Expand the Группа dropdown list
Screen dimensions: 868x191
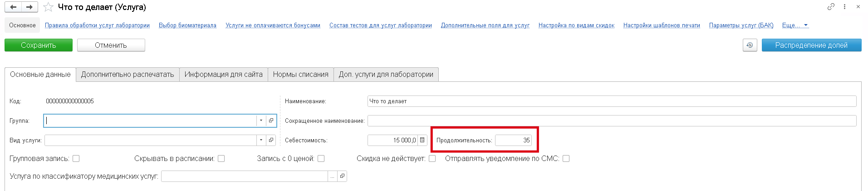pos(261,121)
